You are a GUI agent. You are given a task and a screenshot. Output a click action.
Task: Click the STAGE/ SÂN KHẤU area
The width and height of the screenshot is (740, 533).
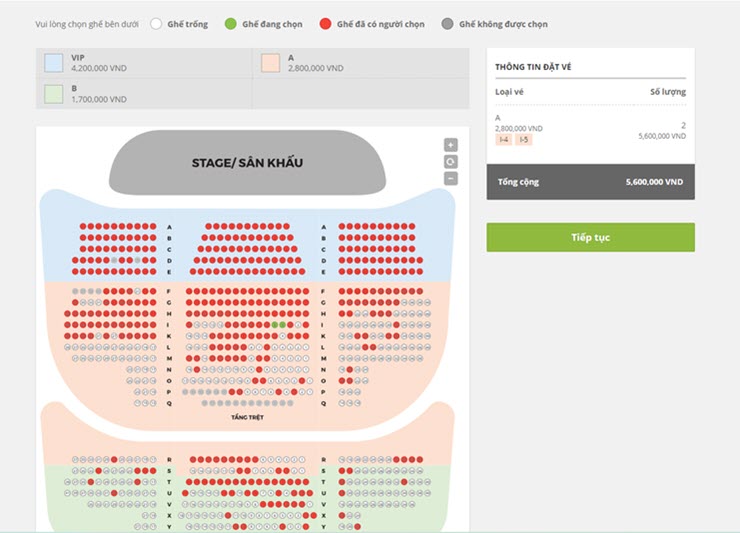[x=247, y=163]
